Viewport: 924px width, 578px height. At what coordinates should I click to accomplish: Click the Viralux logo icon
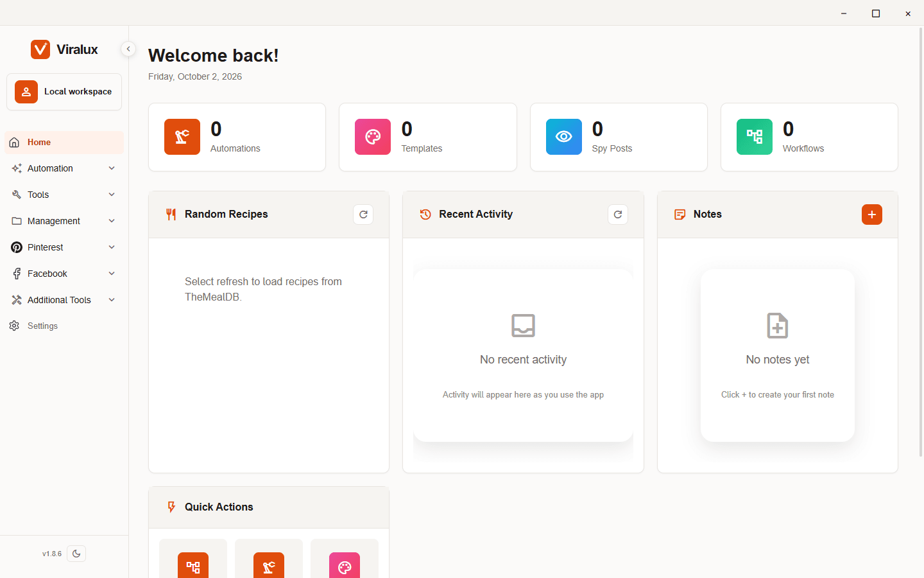(x=40, y=49)
